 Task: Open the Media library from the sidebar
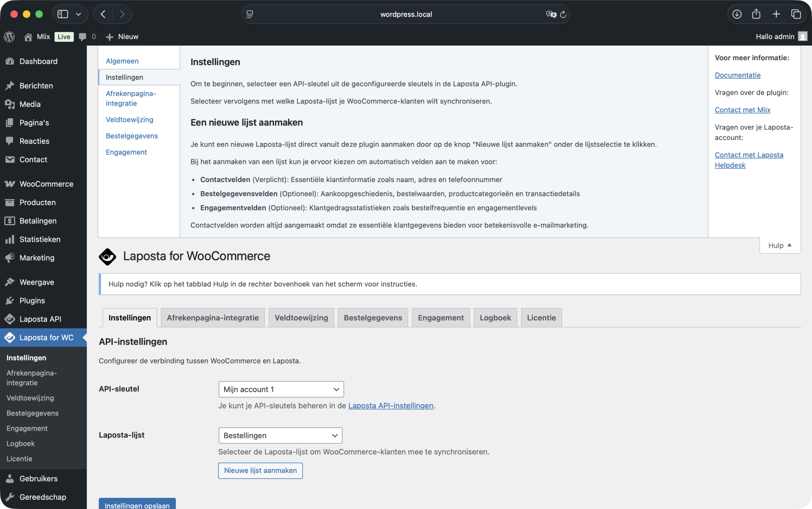tap(10, 104)
